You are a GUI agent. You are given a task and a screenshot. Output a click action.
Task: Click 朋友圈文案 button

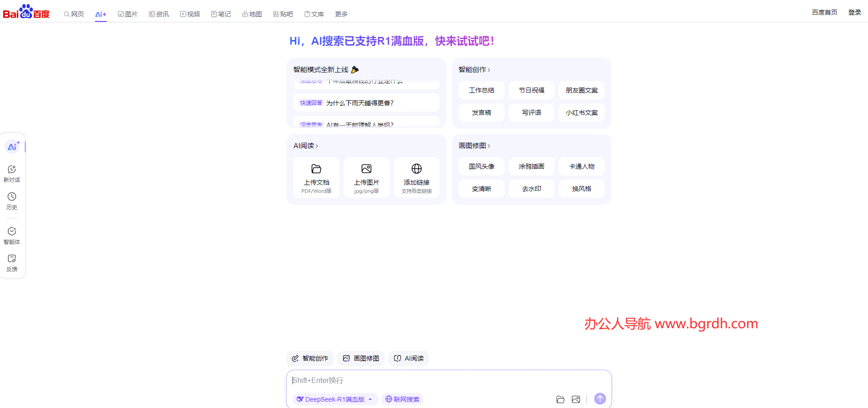[x=582, y=90]
